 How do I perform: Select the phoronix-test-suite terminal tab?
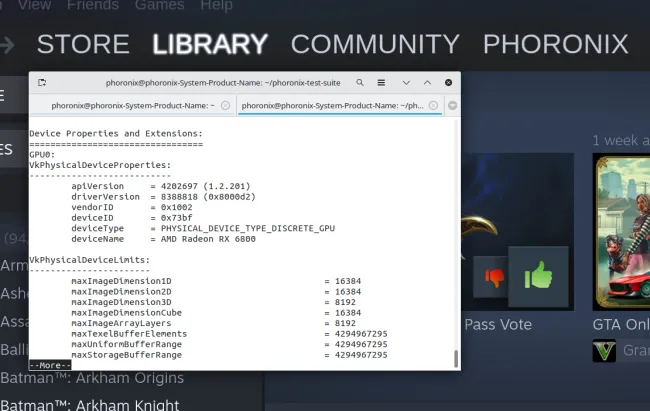tap(340, 105)
